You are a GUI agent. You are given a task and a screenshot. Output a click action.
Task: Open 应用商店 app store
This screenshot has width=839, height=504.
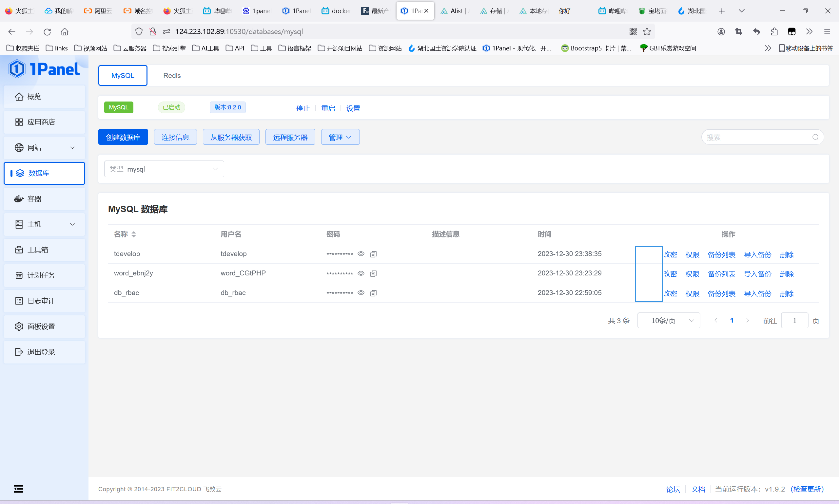[x=44, y=122]
